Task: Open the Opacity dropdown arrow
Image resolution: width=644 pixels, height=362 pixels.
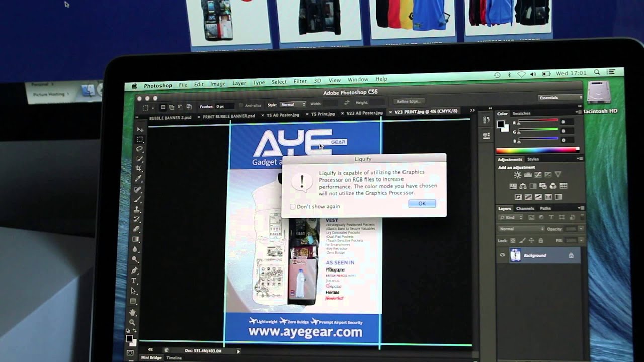Action: click(x=580, y=229)
